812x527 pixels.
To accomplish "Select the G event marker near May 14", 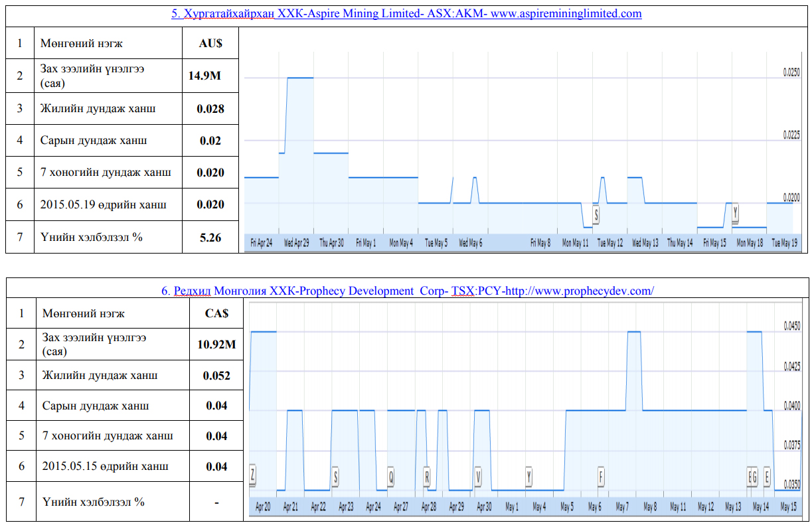I will (x=754, y=476).
